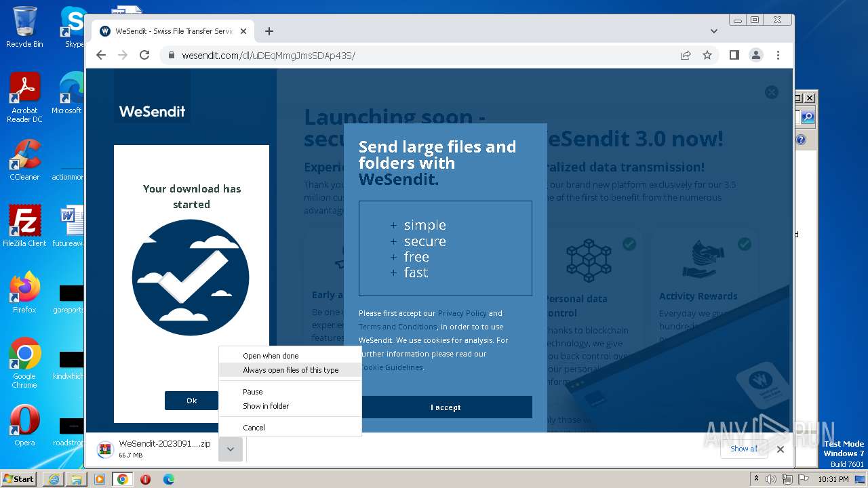Open the Cookie Guidelines link
Screen dimensions: 868x488
pyautogui.click(x=391, y=367)
